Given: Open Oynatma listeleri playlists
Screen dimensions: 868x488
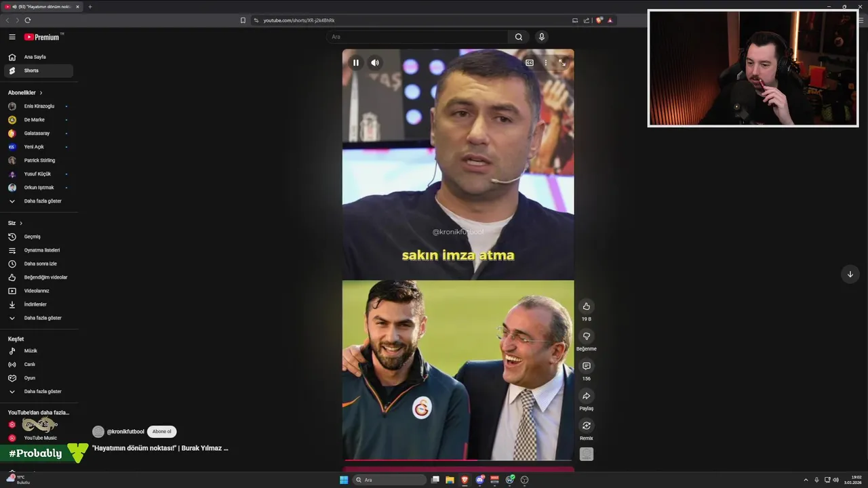Looking at the screenshot, I should coord(39,250).
